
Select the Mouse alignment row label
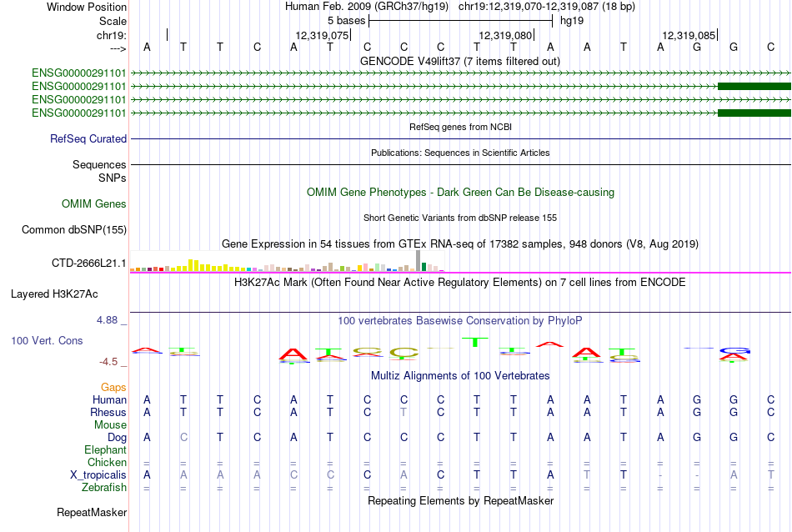(110, 425)
